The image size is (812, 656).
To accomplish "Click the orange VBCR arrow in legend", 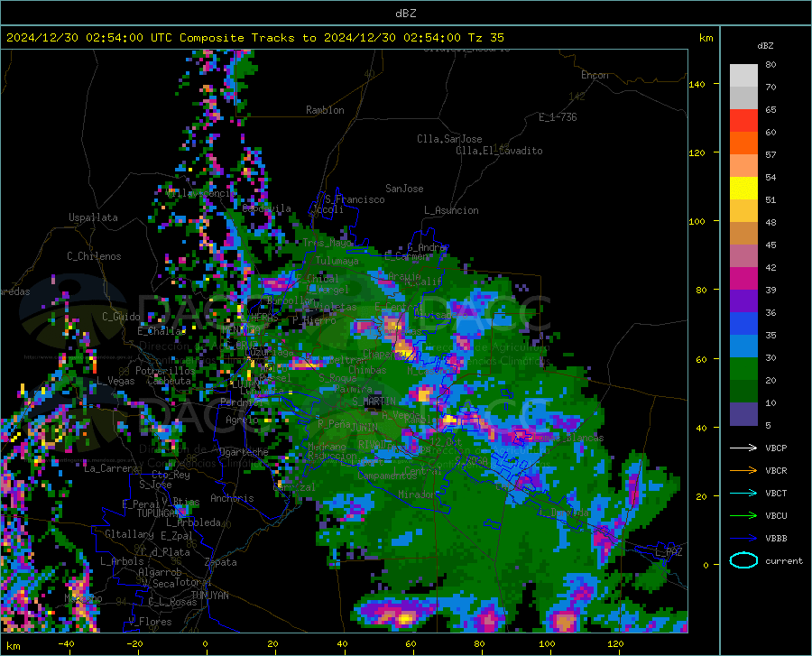I will click(743, 470).
